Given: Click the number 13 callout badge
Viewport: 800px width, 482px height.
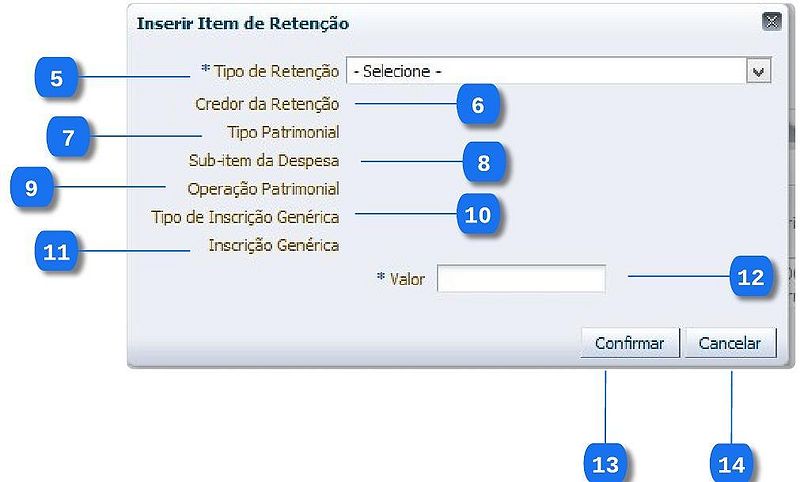Looking at the screenshot, I should click(606, 464).
